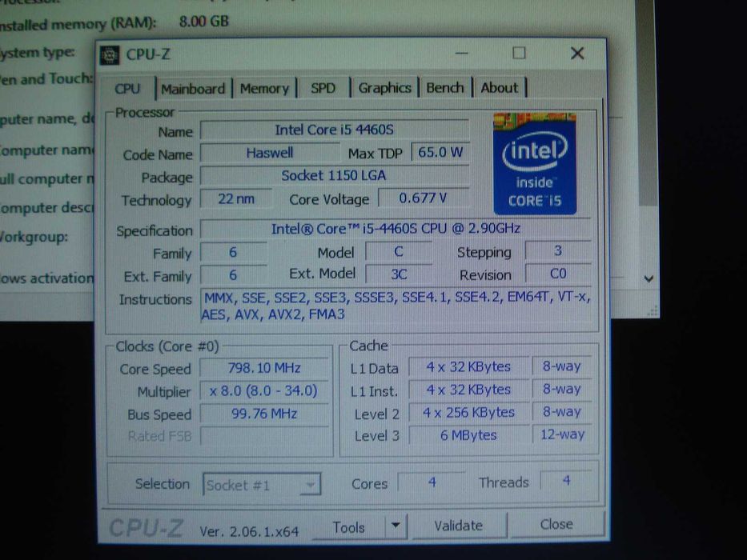Click the Max TDP value '65.0 W'
Screen dimensions: 747x560
440,152
